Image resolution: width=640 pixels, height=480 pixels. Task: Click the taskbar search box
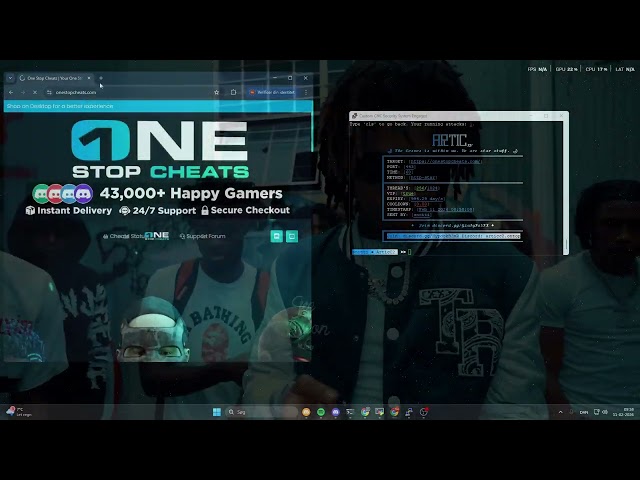[261, 412]
